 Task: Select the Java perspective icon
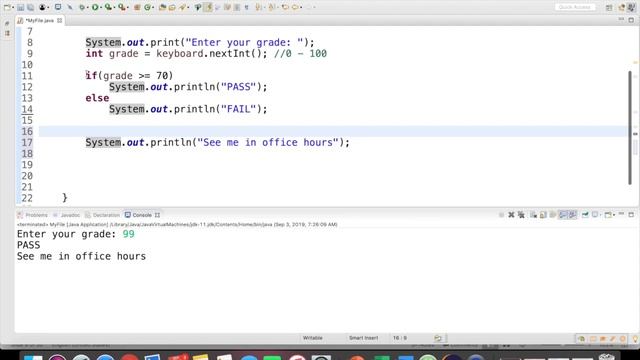[631, 7]
